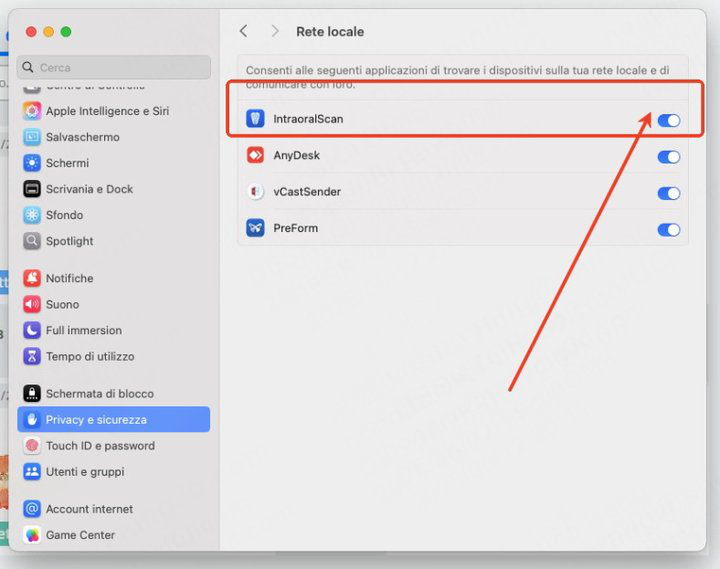Viewport: 720px width, 569px height.
Task: Select Game Center in sidebar
Action: (113, 535)
